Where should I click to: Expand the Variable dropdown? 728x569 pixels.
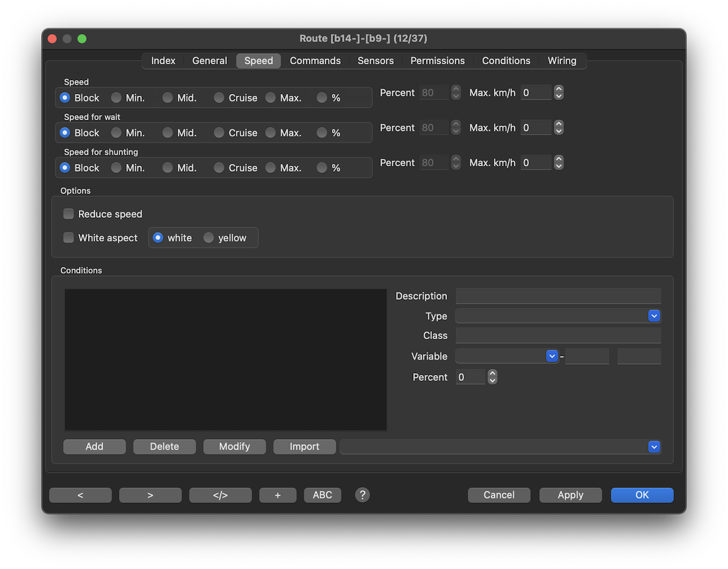click(551, 356)
